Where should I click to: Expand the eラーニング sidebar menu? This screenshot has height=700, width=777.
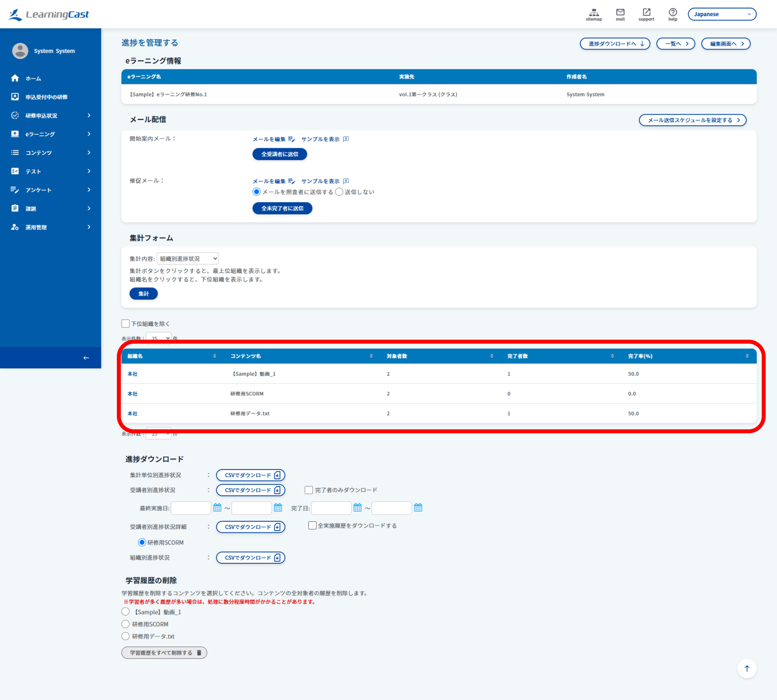point(50,134)
